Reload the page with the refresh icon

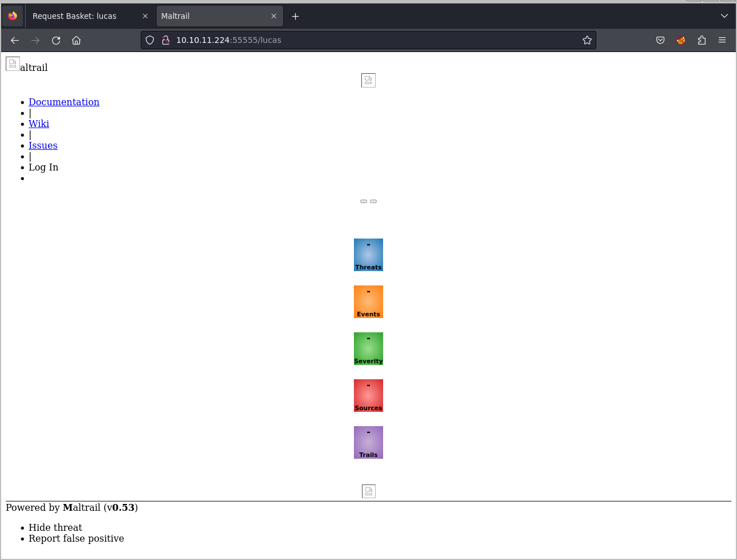coord(55,40)
